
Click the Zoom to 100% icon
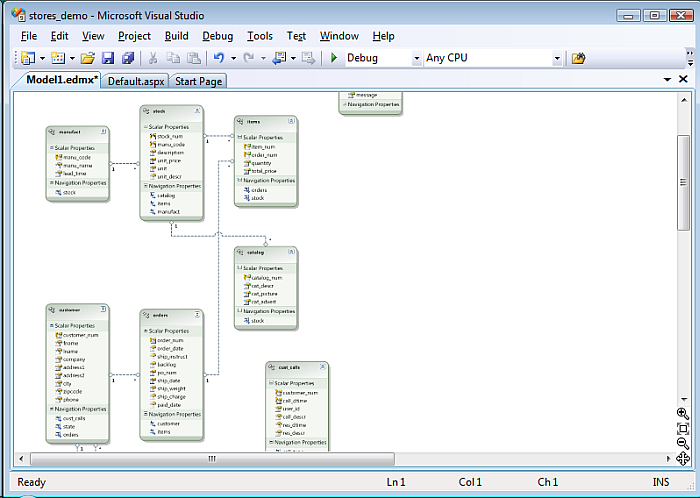(x=683, y=428)
